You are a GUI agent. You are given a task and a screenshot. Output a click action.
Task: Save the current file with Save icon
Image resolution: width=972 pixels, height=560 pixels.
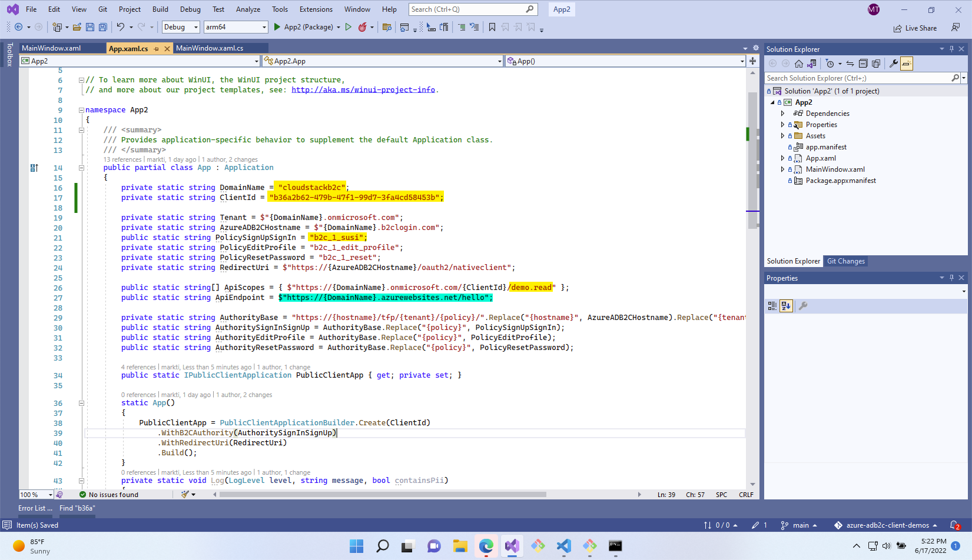point(90,27)
